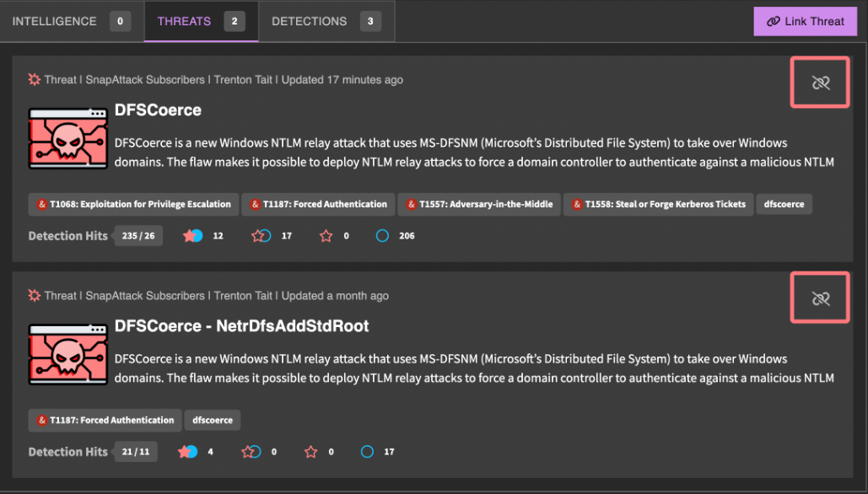Click the T1187 Forced Authentication tag in first card
The image size is (868, 494).
tap(317, 204)
